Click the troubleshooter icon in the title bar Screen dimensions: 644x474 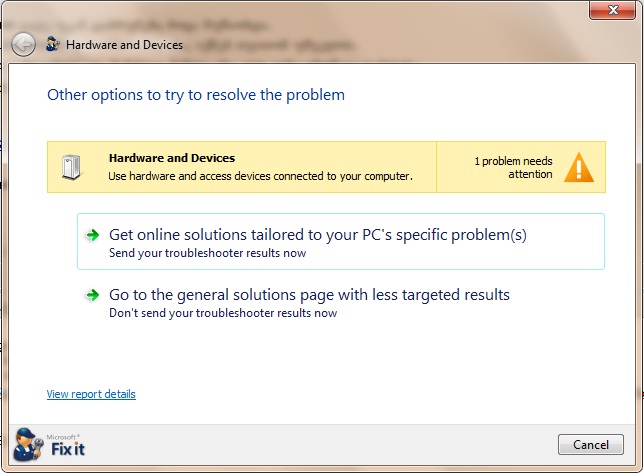point(52,44)
